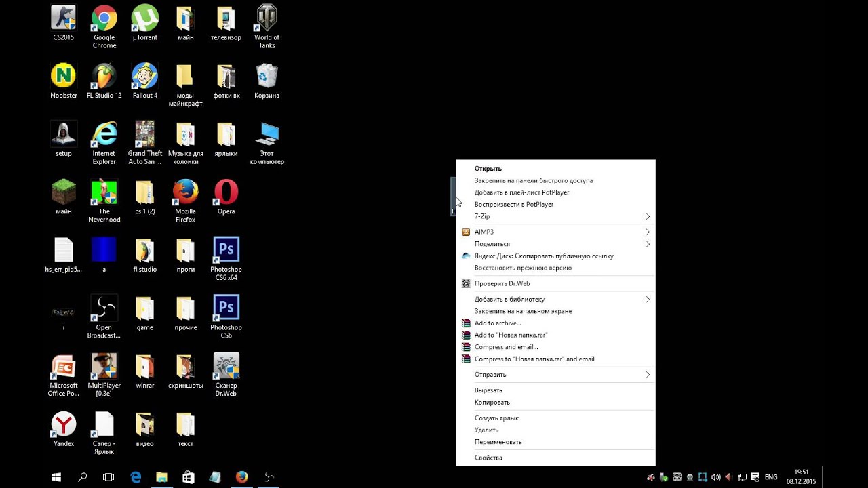Switch input language via ENG indicator
868x488 pixels.
(771, 477)
